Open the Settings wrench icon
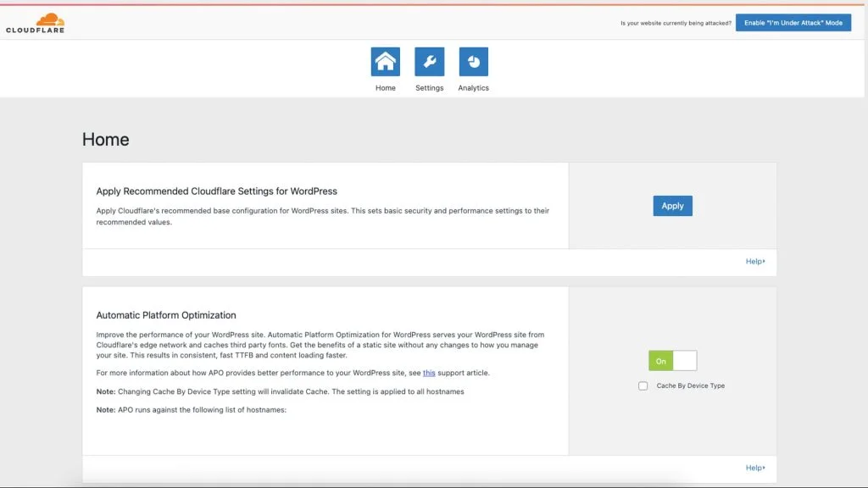Image resolution: width=868 pixels, height=488 pixels. point(430,61)
